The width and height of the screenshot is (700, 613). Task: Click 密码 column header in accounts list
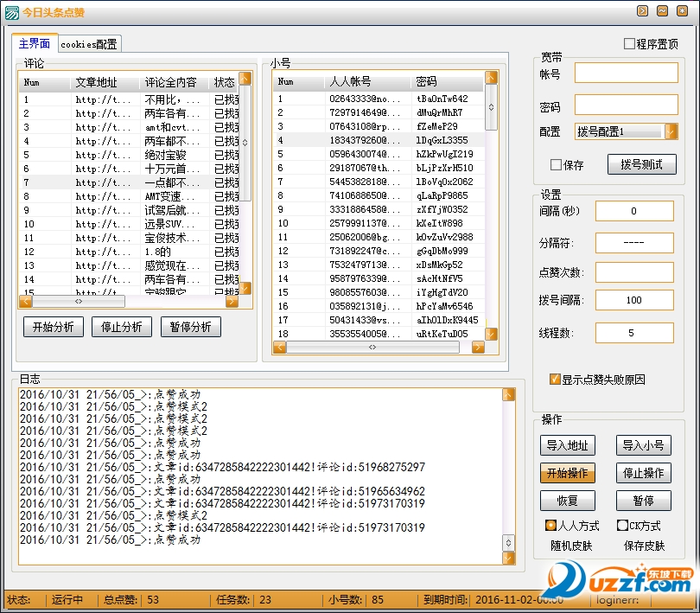pos(447,82)
